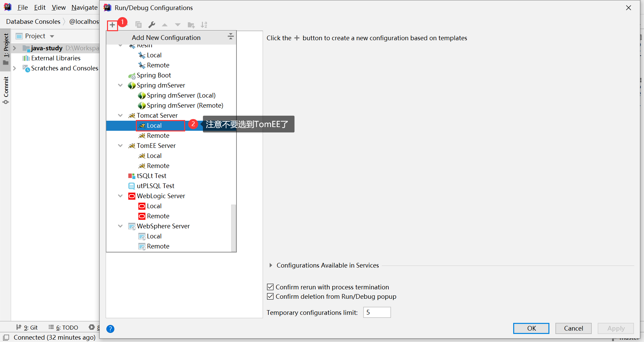
Task: Toggle Confirm deletion from Run/Debug popup
Action: (270, 296)
